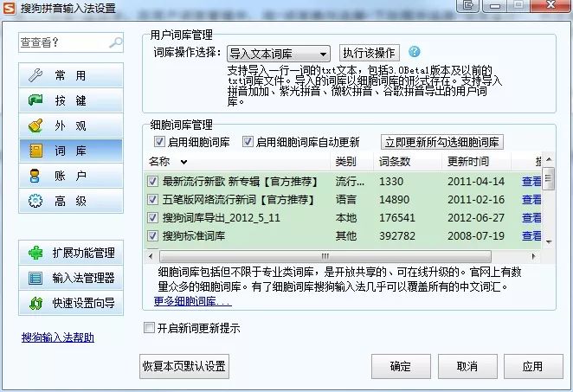Image resolution: width=573 pixels, height=392 pixels.
Task: Click the yellow book icon beside 词库
Action: pos(35,151)
